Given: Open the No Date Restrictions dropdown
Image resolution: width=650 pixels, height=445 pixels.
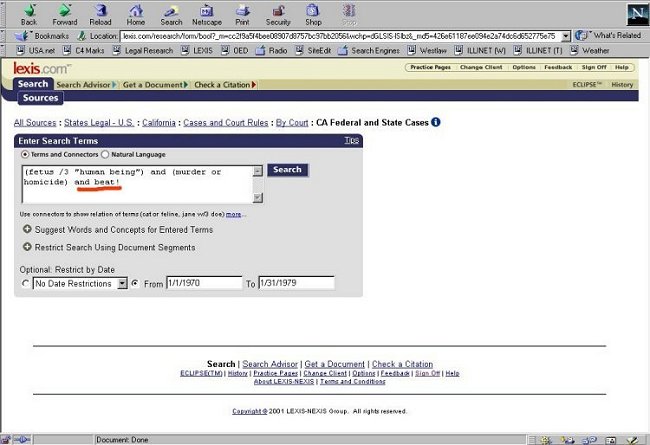Looking at the screenshot, I should click(x=122, y=284).
